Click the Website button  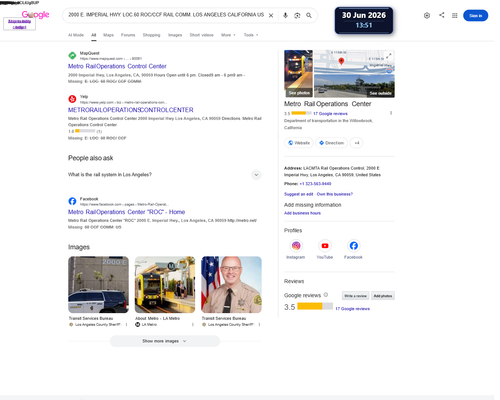pos(299,143)
